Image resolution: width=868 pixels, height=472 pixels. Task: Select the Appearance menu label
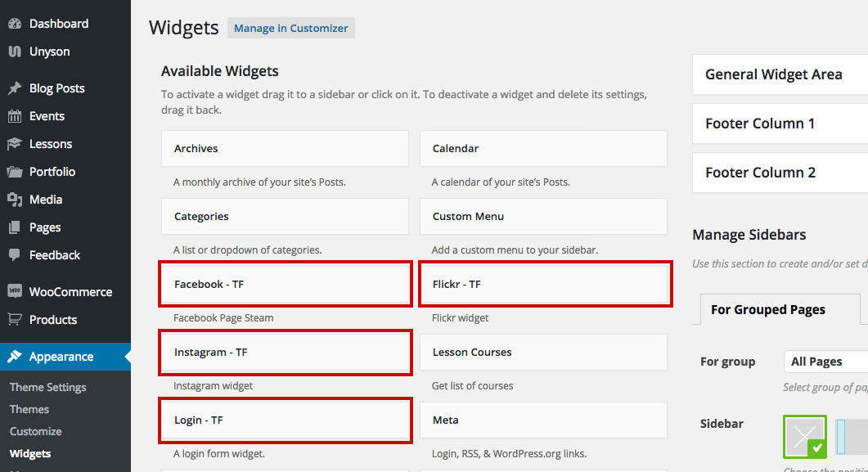[61, 357]
